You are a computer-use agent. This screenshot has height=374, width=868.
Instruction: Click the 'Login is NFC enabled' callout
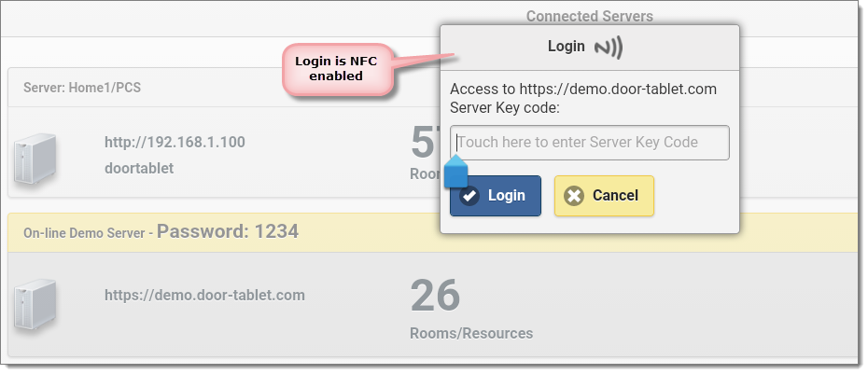pyautogui.click(x=336, y=68)
